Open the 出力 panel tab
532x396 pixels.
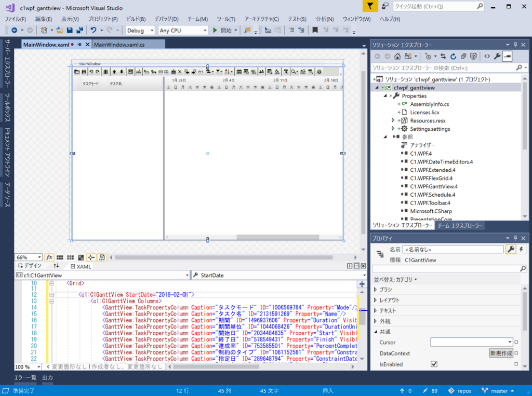(47, 377)
